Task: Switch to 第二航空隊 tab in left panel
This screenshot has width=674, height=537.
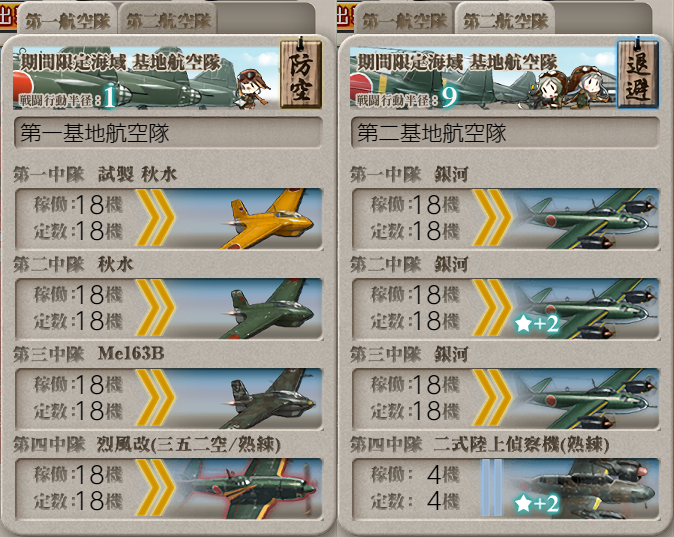Action: pos(168,20)
